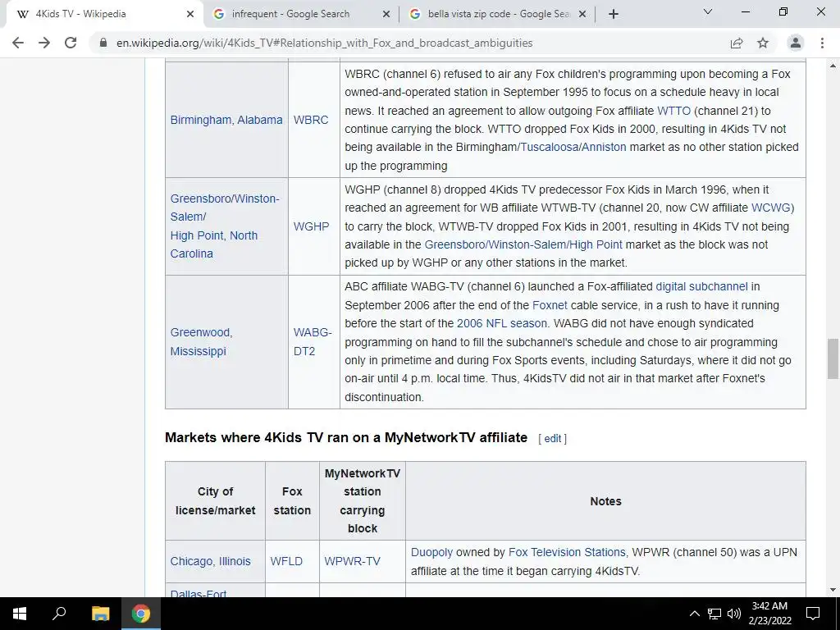Open WBRC station link
Screen dimensions: 840x630
click(311, 120)
